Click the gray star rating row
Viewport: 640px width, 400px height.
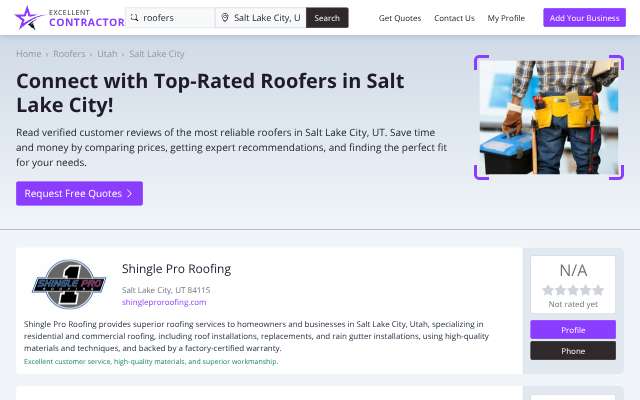pyautogui.click(x=573, y=290)
